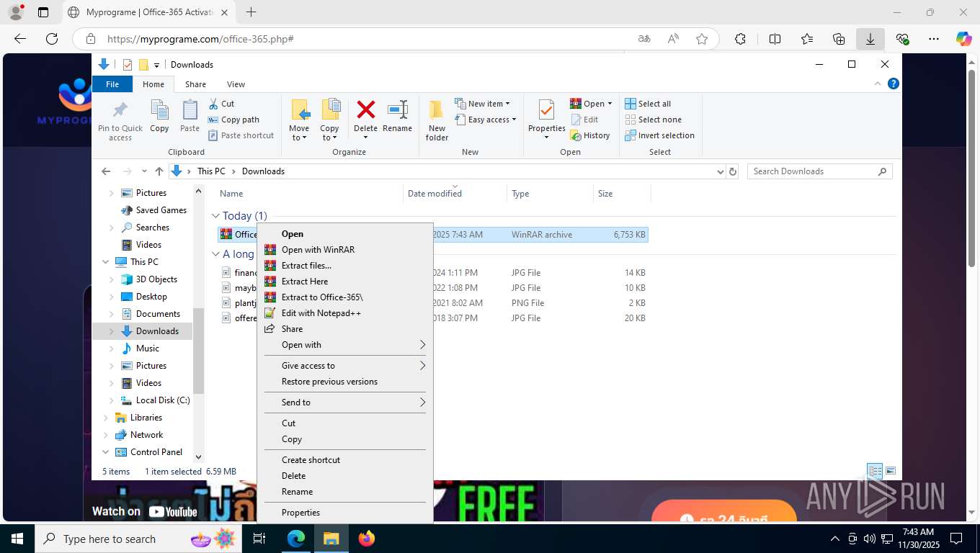Choose Restore previous versions

[x=344, y=382]
